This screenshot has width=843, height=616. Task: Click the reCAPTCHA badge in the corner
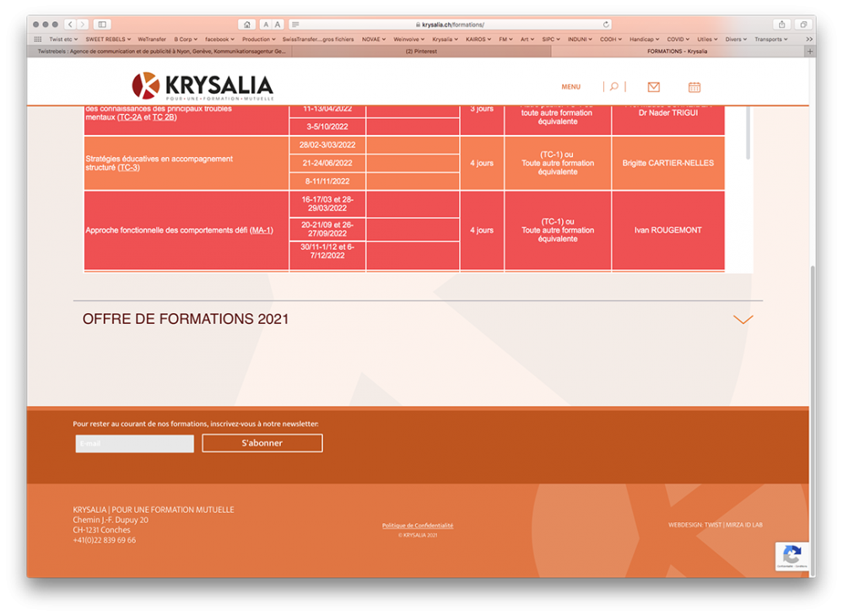coord(792,557)
